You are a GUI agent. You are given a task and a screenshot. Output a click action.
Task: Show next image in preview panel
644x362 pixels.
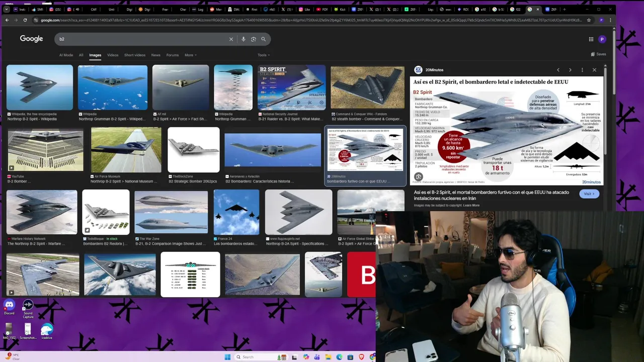pos(570,70)
